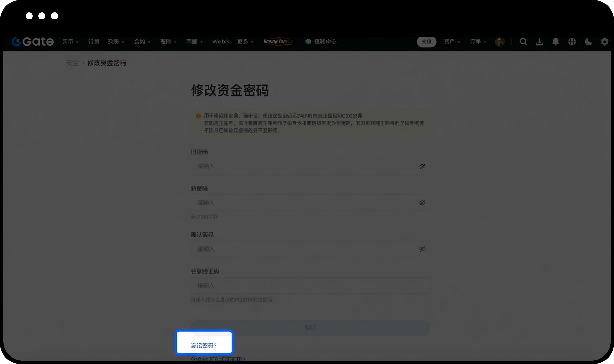The height and width of the screenshot is (364, 614).
Task: Open the settings gear icon
Action: pyautogui.click(x=604, y=42)
